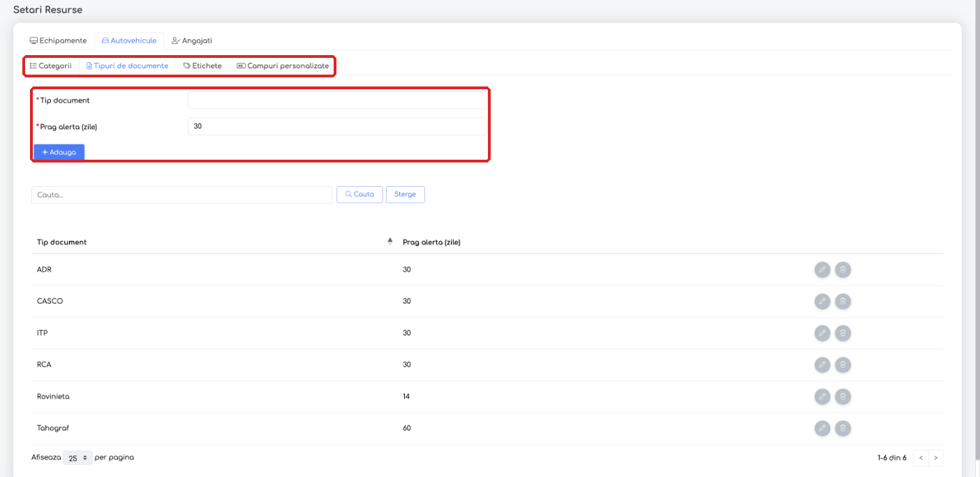Delete the ADR document type
The height and width of the screenshot is (477, 980).
(842, 269)
